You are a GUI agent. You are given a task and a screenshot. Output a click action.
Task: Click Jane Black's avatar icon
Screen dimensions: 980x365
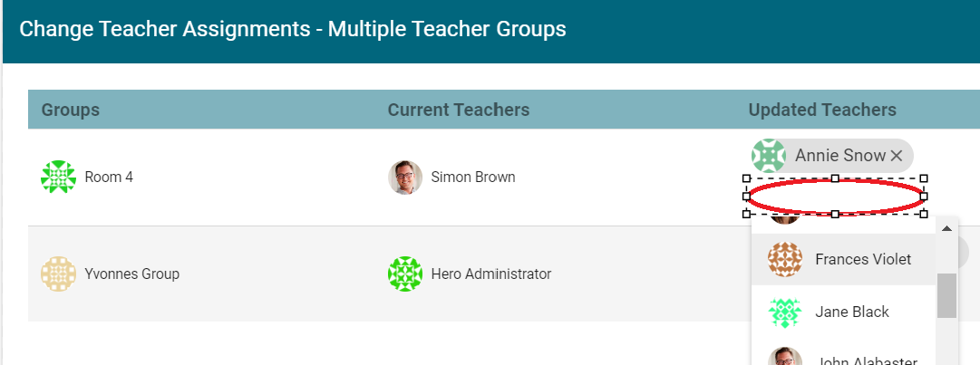point(785,312)
